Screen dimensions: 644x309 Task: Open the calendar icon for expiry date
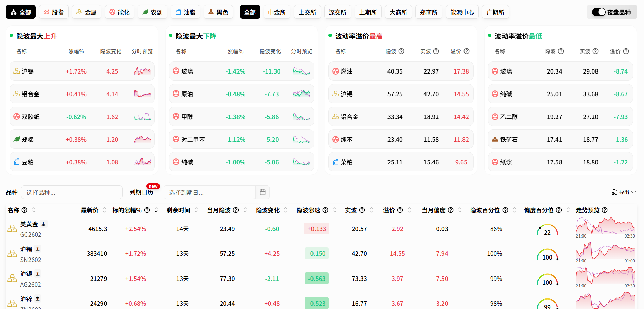[x=263, y=192]
